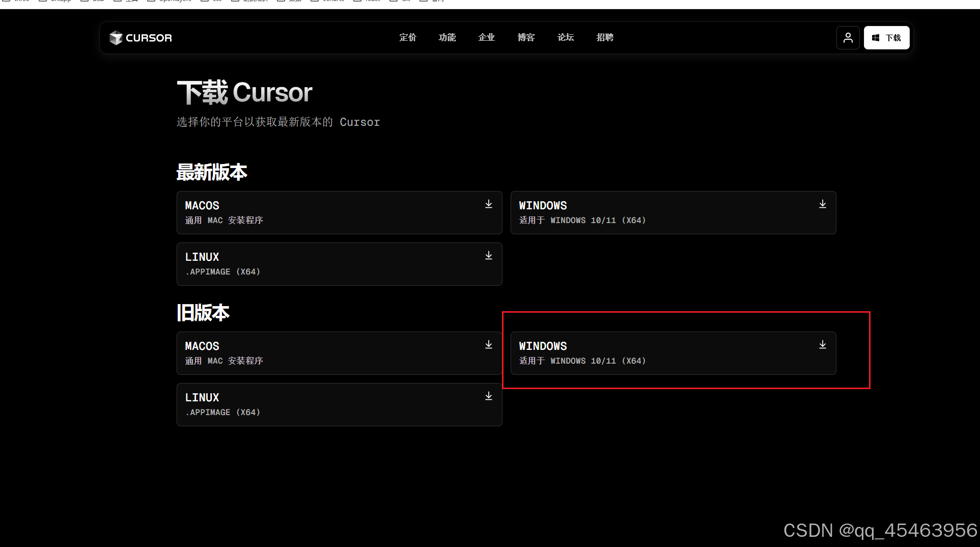Click the 下载 button in the header

tap(887, 38)
